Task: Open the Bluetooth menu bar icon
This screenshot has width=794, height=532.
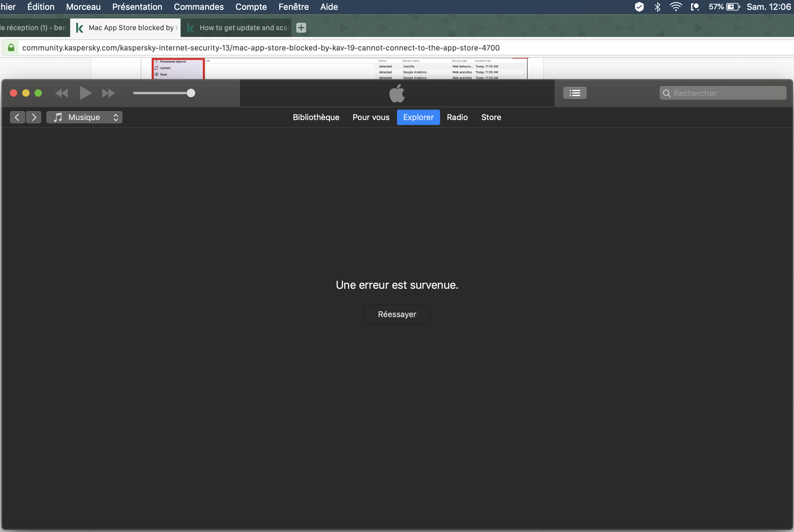Action: coord(657,7)
